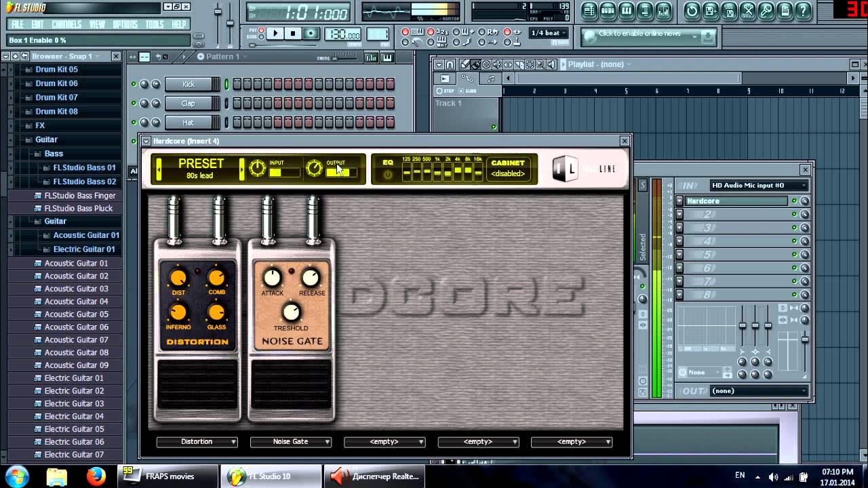868x488 pixels.
Task: Select the playback speaker tool in Playlist
Action: point(551,64)
